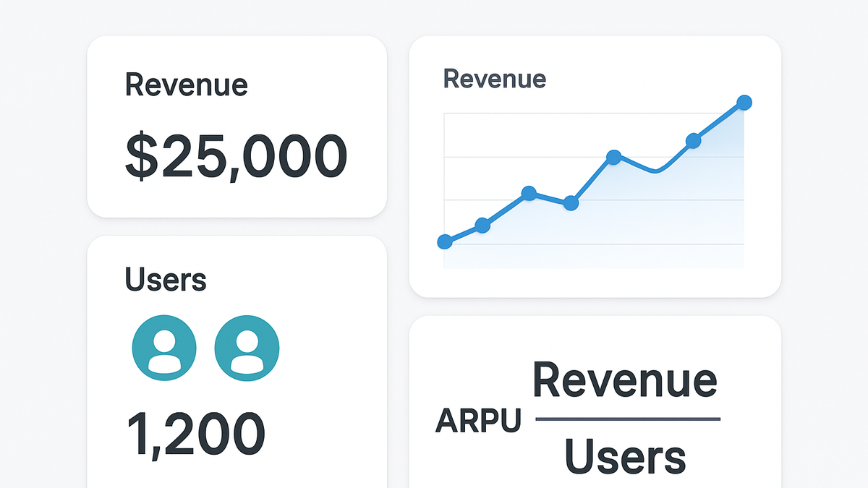Select the third data point on chart
Image resolution: width=868 pixels, height=488 pixels.
(529, 193)
